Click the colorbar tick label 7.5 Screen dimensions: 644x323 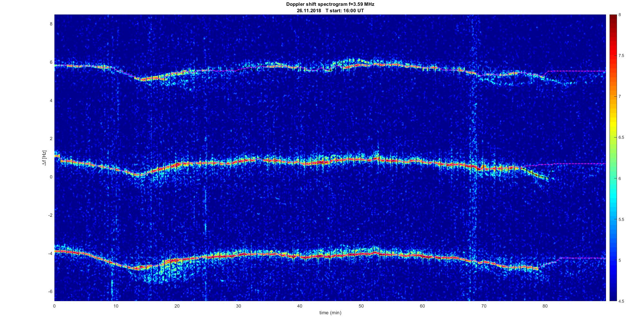coord(621,56)
